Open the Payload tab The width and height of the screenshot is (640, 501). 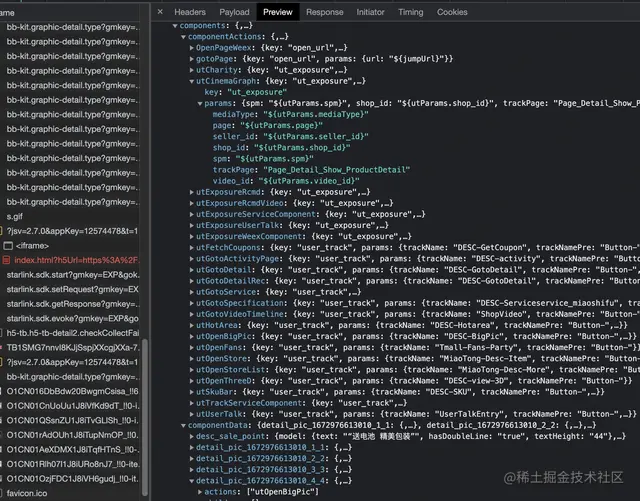pyautogui.click(x=234, y=12)
